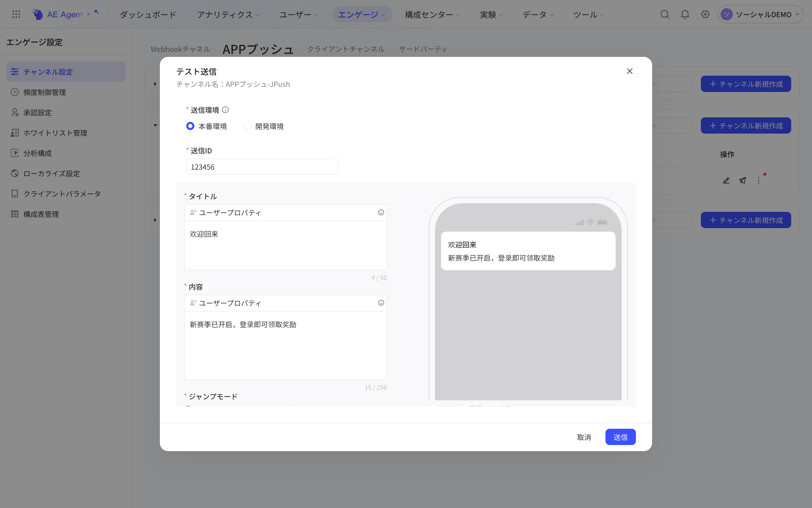812x508 pixels.
Task: Click the edit pencil icon under 操作
Action: point(726,180)
